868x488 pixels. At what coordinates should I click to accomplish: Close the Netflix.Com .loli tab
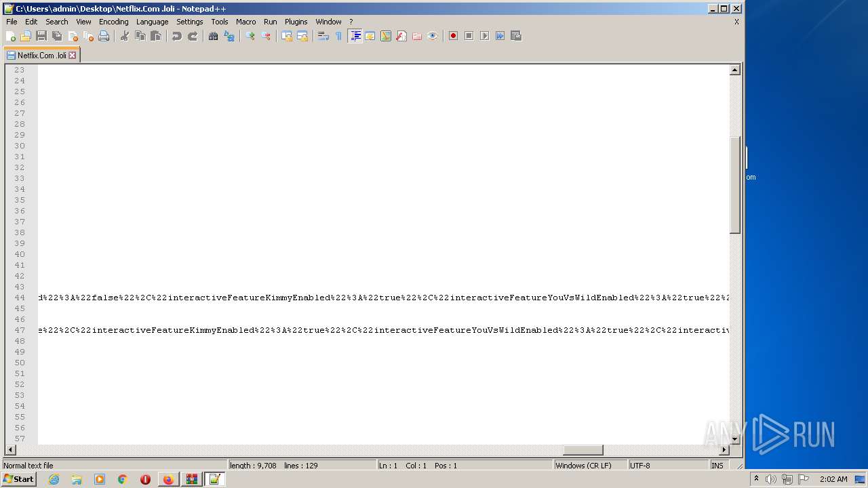click(73, 56)
